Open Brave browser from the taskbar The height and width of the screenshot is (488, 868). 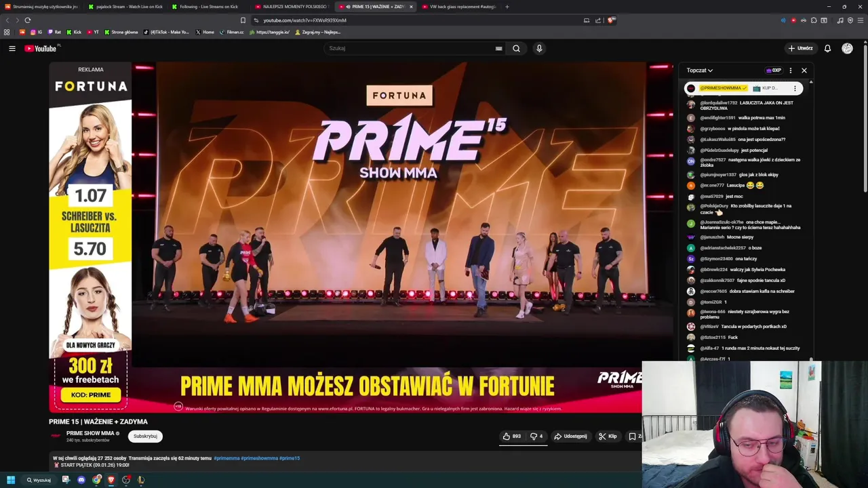[111, 480]
